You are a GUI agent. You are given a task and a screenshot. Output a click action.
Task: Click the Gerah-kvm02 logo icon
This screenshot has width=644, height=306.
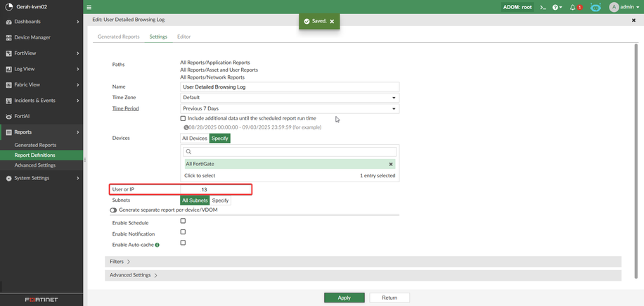(8, 7)
